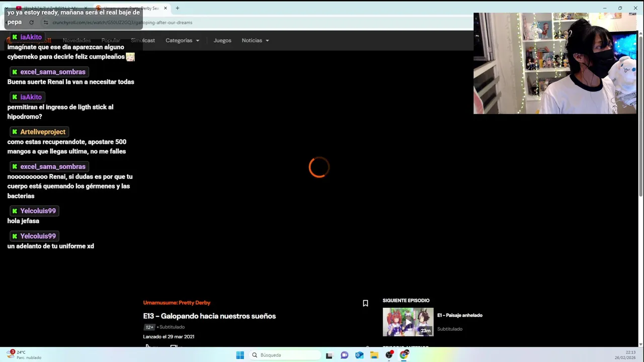Image resolution: width=644 pixels, height=362 pixels.
Task: Bookmark the episode with the watchlist icon
Action: click(365, 303)
